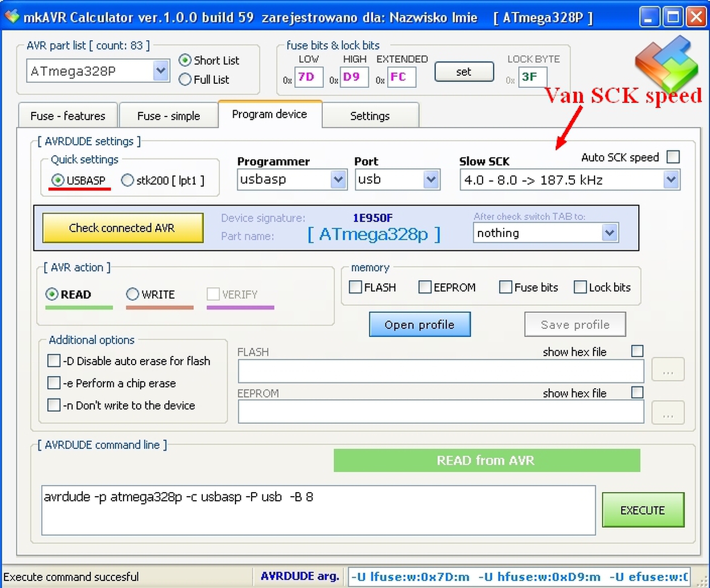Screen dimensions: 710x588
Task: Choose the USBASP quick setting
Action: click(x=58, y=180)
